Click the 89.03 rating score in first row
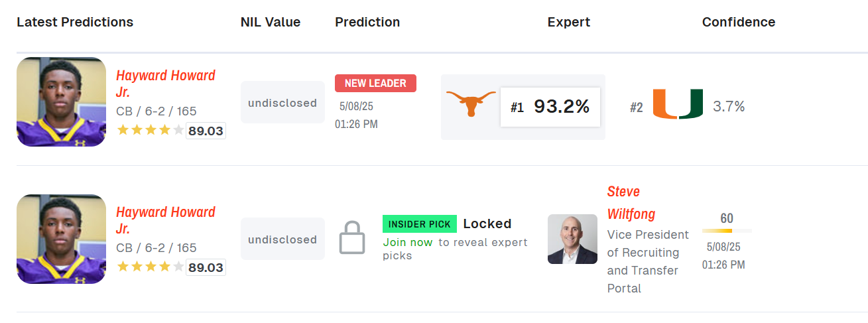Image resolution: width=868 pixels, height=323 pixels. (x=206, y=131)
